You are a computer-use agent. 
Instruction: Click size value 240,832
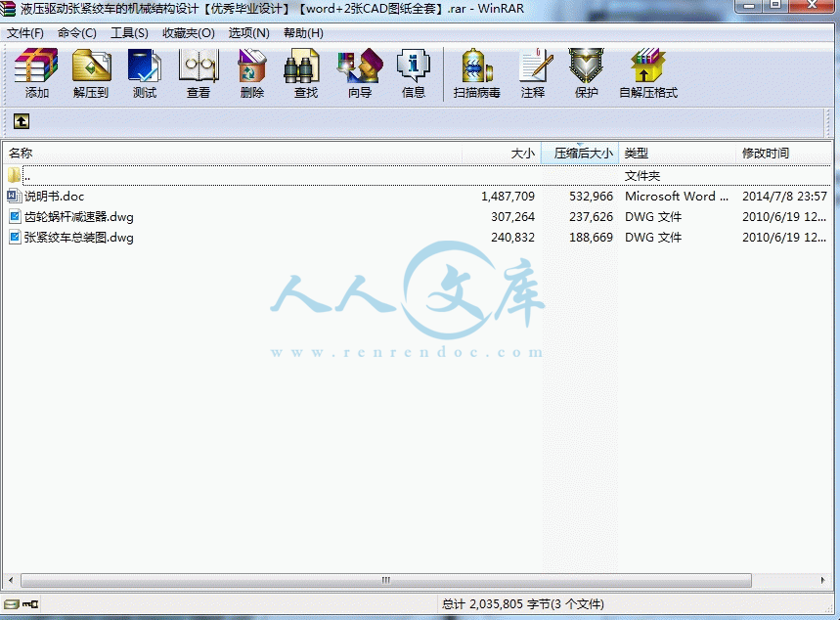coord(512,237)
